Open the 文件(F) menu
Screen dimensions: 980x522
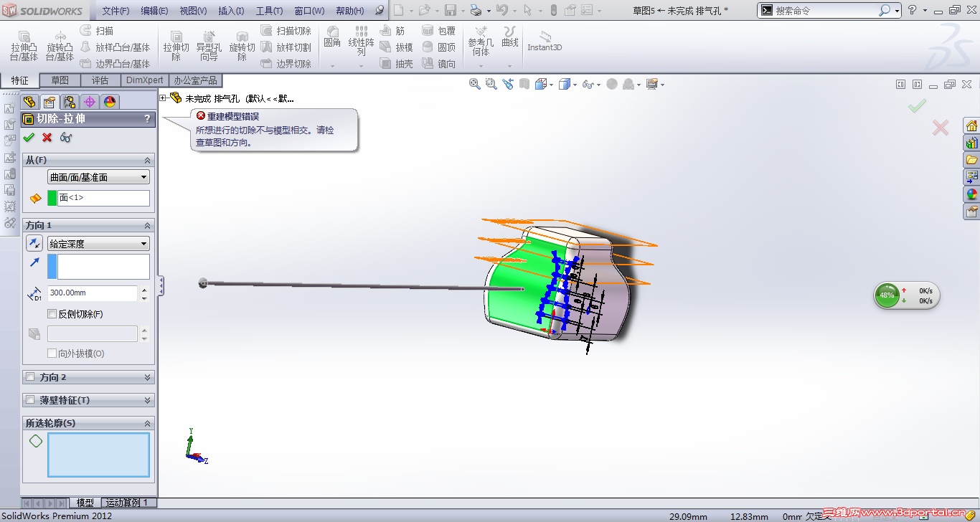pos(116,11)
